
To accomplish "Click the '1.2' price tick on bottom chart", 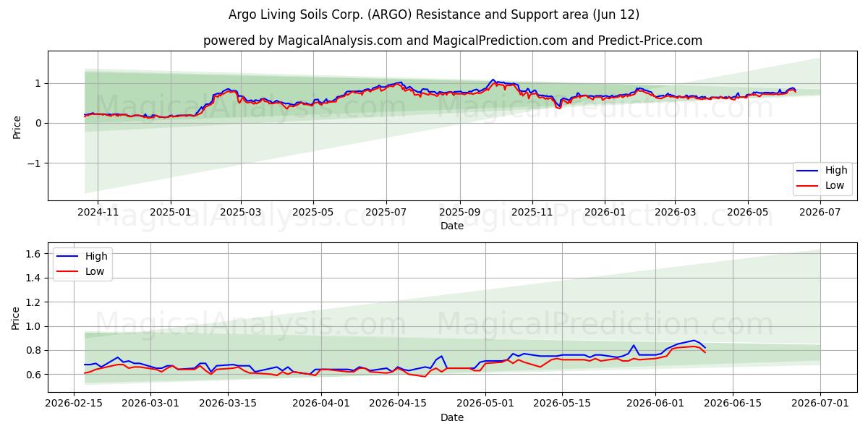I will coord(34,302).
